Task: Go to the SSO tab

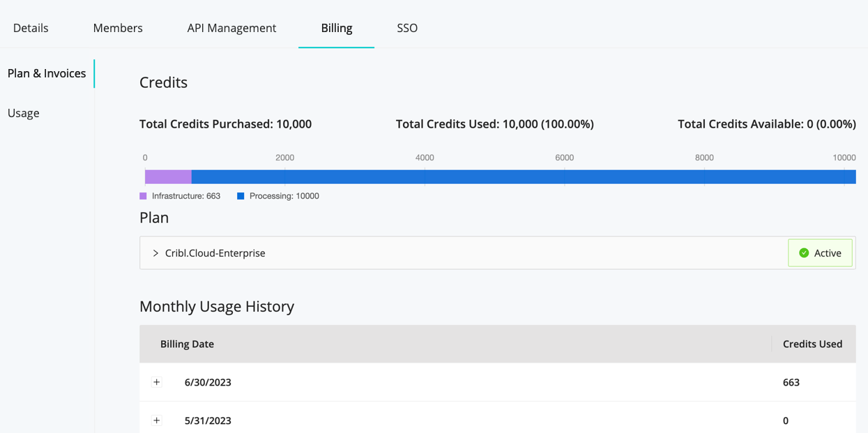Action: tap(407, 28)
